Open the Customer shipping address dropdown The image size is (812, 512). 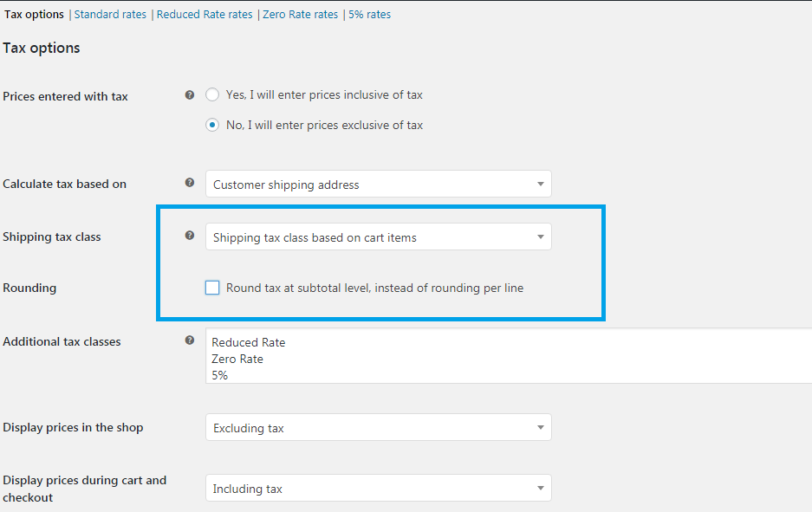click(379, 184)
